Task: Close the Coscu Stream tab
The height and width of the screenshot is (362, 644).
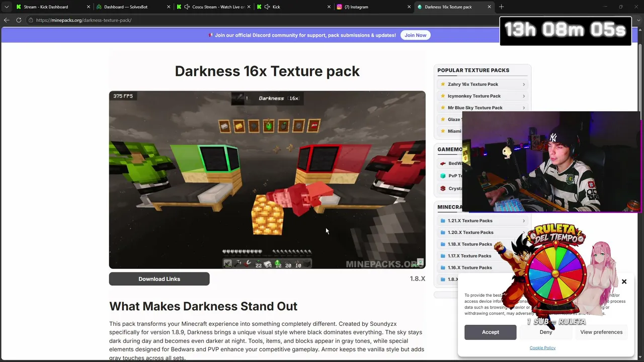Action: pos(249,7)
